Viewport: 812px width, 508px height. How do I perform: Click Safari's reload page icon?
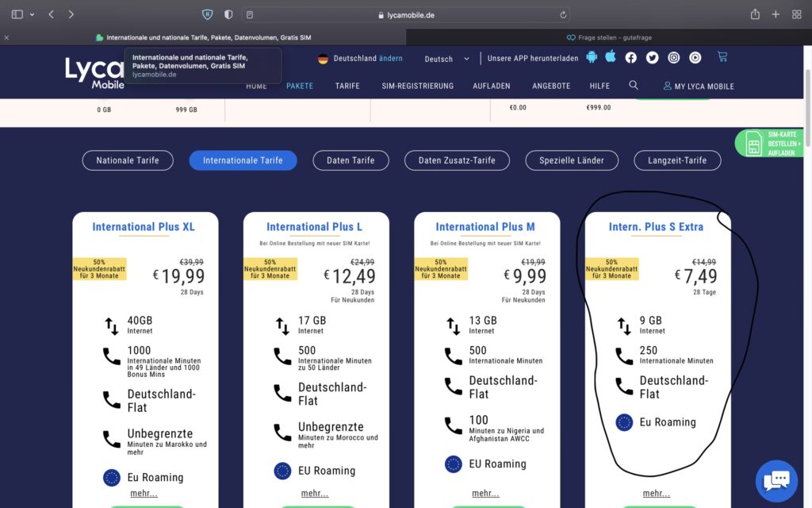click(563, 15)
